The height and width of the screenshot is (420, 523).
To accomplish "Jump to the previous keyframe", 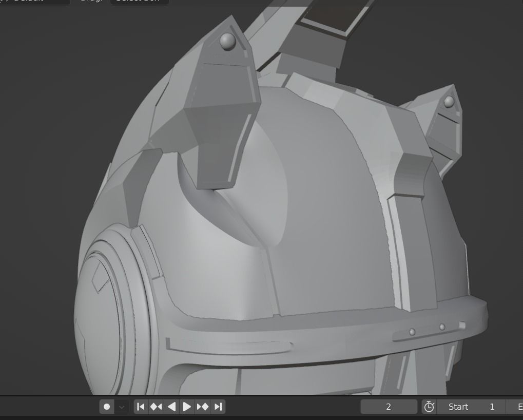I will [156, 407].
